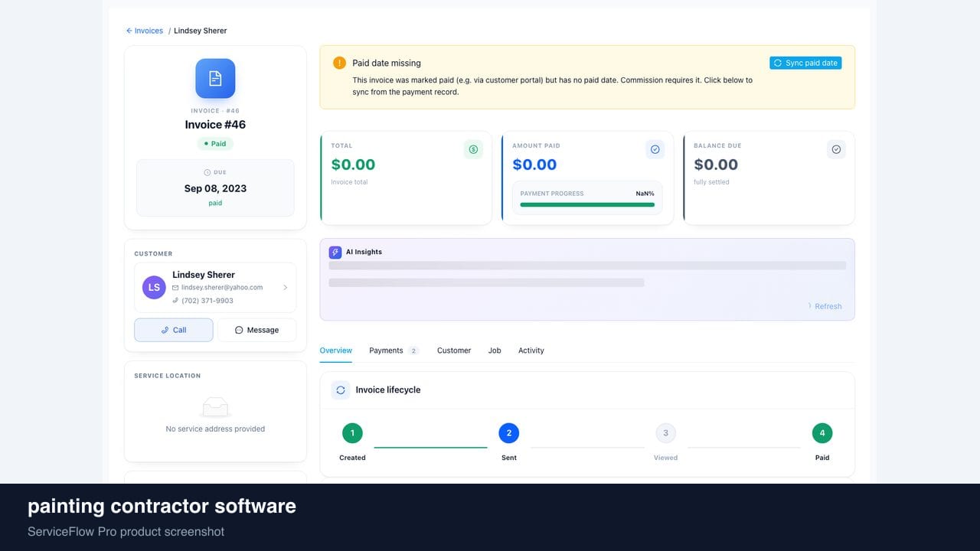
Task: Click the fully settled label
Action: 711,182
